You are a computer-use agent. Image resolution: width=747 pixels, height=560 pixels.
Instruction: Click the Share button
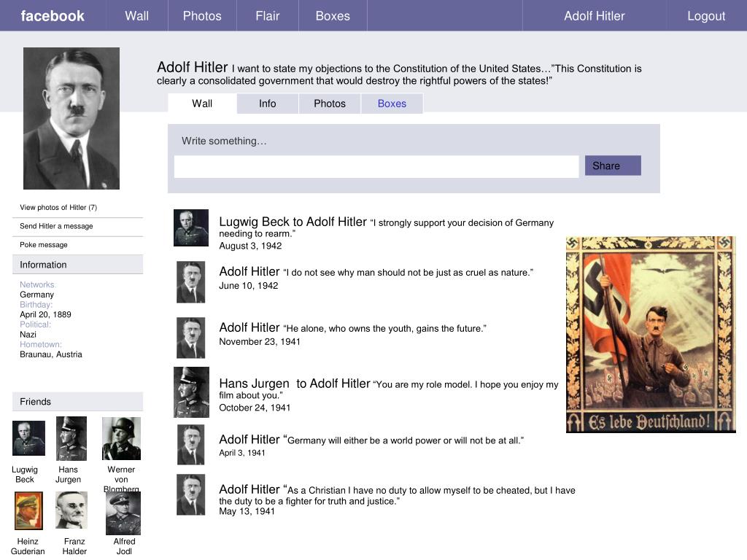[x=613, y=166]
